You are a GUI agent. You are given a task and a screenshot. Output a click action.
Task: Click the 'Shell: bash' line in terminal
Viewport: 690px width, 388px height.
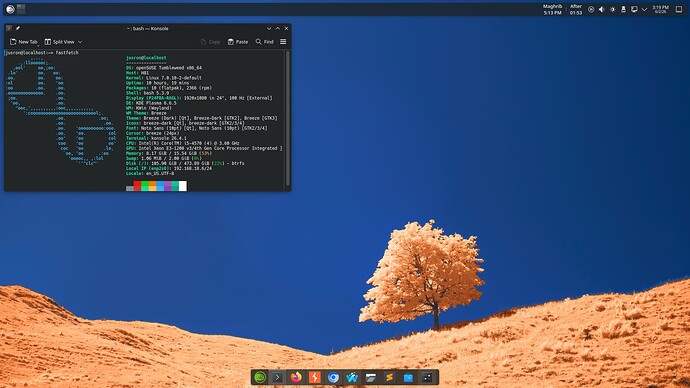click(x=147, y=93)
